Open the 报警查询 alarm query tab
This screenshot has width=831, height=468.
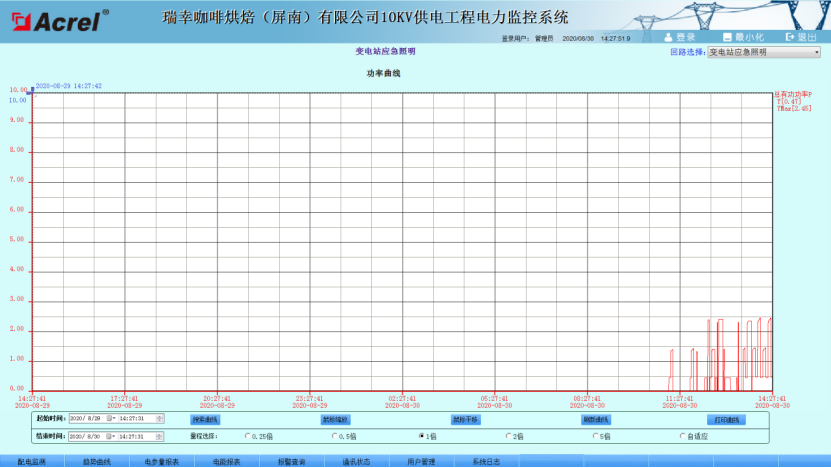pos(290,462)
